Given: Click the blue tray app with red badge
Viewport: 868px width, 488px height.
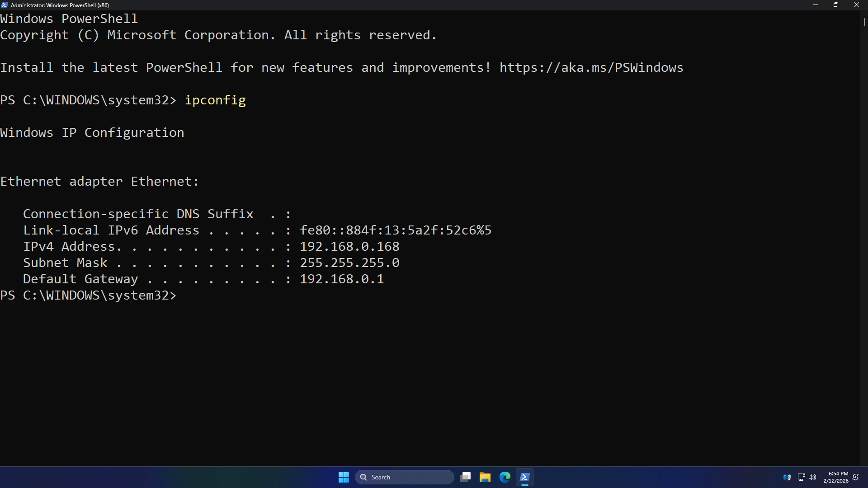Looking at the screenshot, I should click(787, 477).
